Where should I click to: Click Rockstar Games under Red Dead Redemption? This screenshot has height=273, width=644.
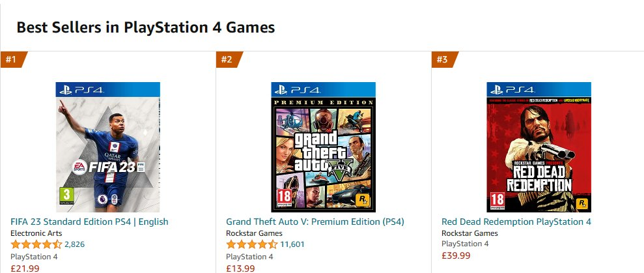469,233
